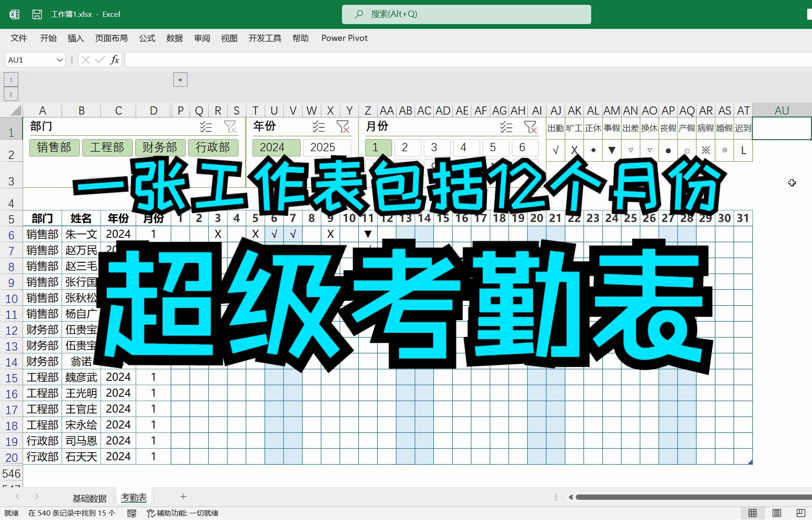Click the Cancel X formula bar icon
The height and width of the screenshot is (520, 812).
point(86,60)
